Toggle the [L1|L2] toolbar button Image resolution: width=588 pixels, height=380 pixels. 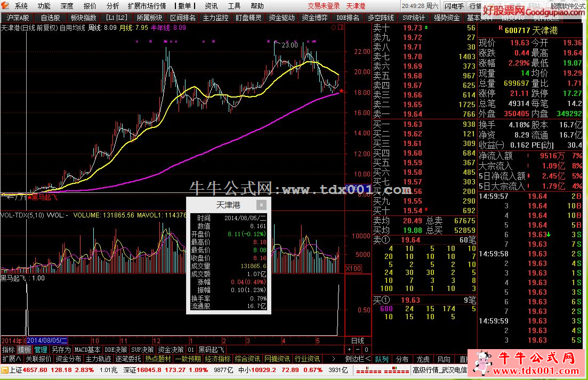click(x=117, y=18)
